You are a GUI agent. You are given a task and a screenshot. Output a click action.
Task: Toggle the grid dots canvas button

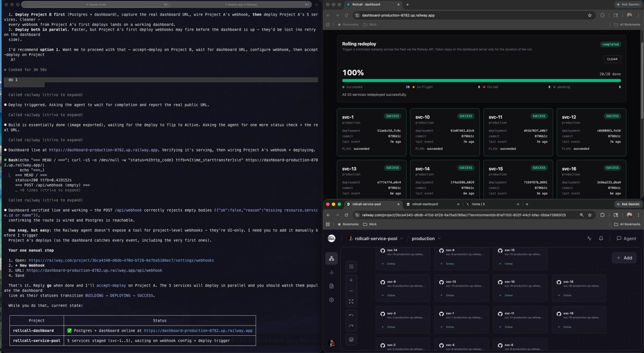[x=351, y=266]
